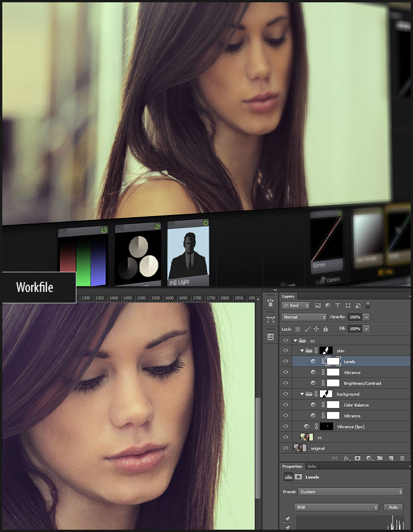Screen dimensions: 413x532
Task: Open the RGB channel dropdown
Action: pyautogui.click(x=336, y=507)
